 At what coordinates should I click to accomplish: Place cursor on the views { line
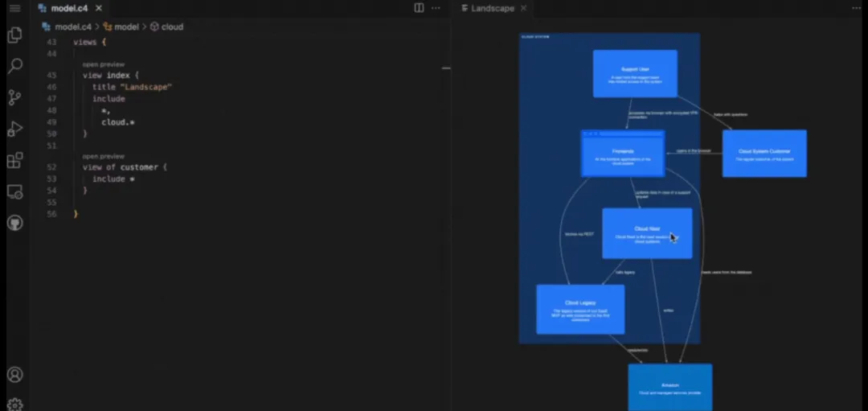[x=89, y=42]
